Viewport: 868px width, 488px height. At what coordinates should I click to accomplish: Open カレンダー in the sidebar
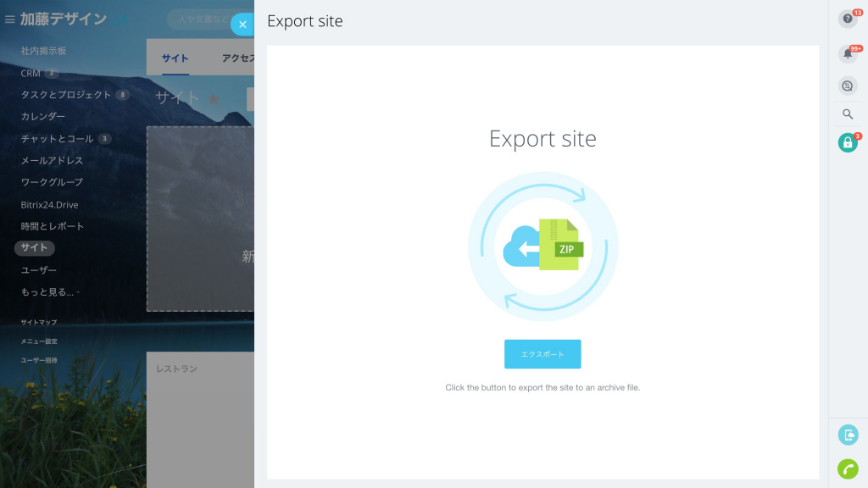coord(42,117)
